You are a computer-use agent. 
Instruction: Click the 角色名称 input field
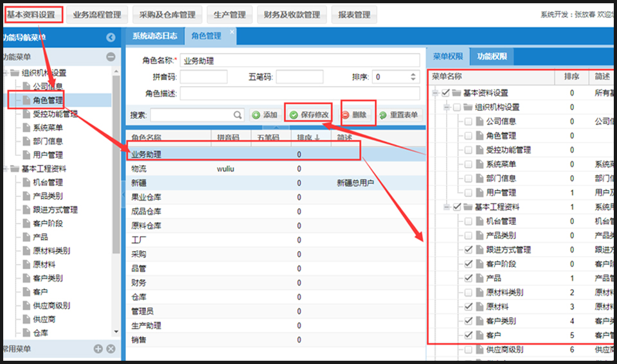(x=300, y=61)
